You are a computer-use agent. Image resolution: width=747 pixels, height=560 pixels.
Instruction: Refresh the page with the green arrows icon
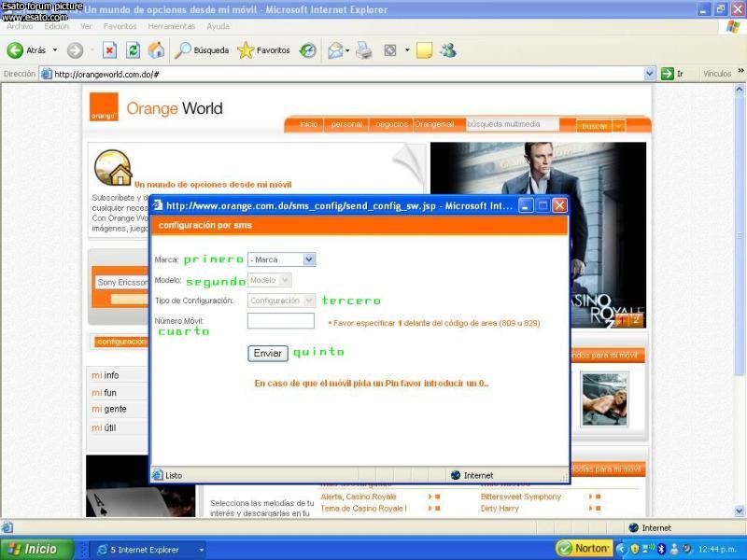133,50
